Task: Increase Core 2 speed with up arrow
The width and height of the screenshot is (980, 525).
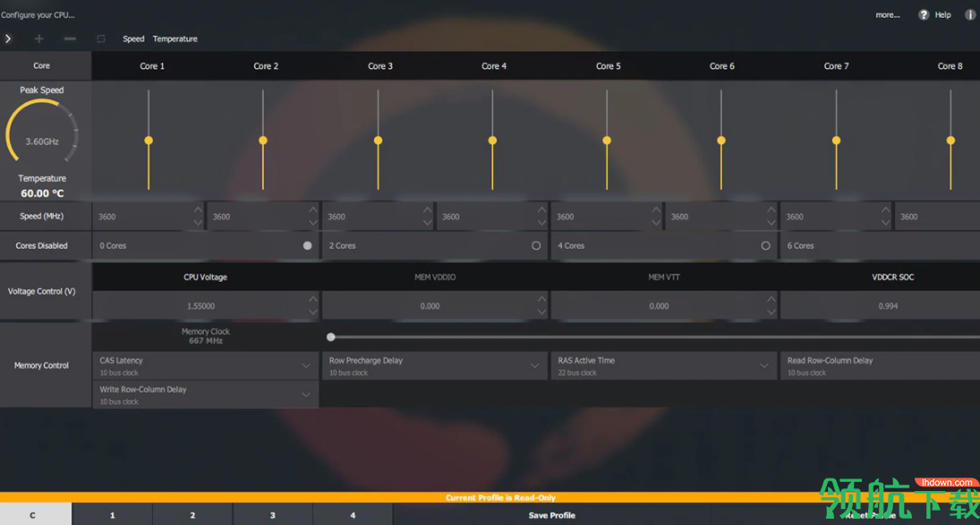Action: tap(312, 210)
